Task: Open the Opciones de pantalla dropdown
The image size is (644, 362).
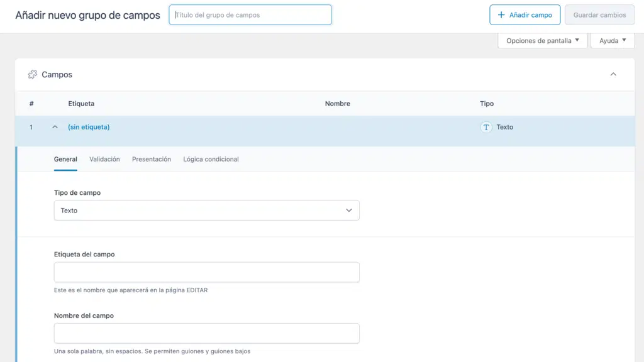Action: click(x=542, y=41)
